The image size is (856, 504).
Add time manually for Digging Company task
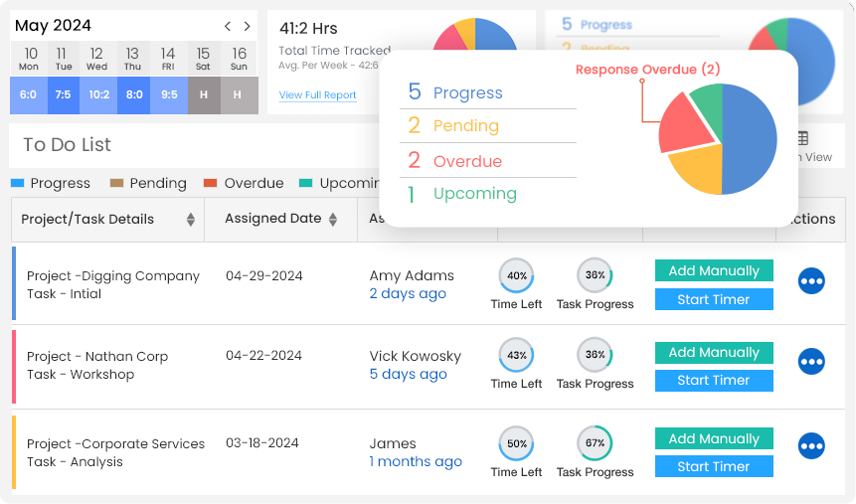pyautogui.click(x=713, y=270)
